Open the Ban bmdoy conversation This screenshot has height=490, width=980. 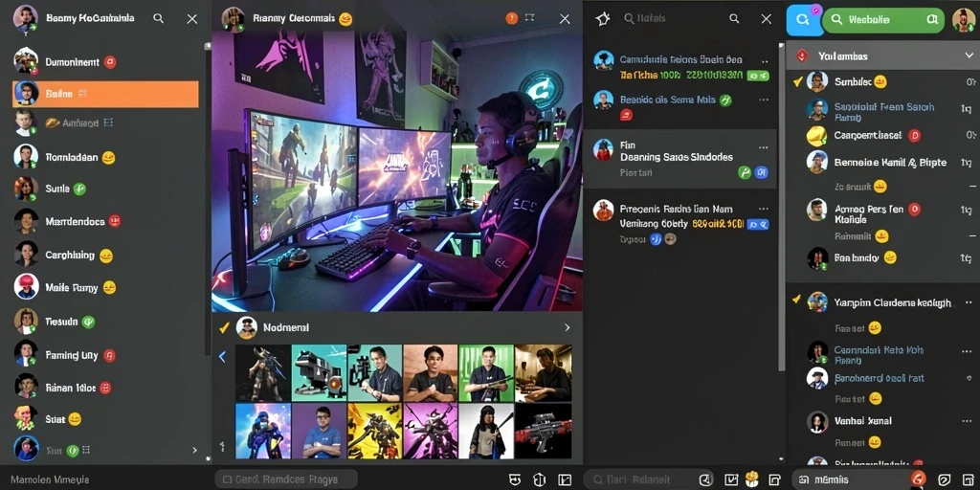pyautogui.click(x=857, y=257)
